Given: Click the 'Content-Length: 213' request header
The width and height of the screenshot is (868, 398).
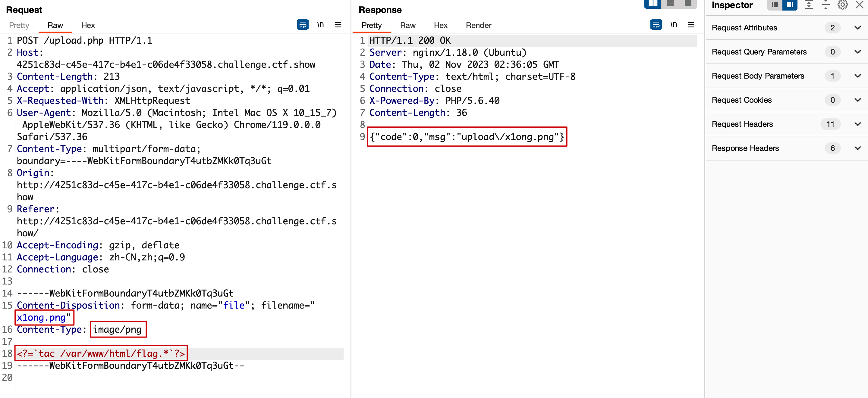Looking at the screenshot, I should click(x=68, y=76).
